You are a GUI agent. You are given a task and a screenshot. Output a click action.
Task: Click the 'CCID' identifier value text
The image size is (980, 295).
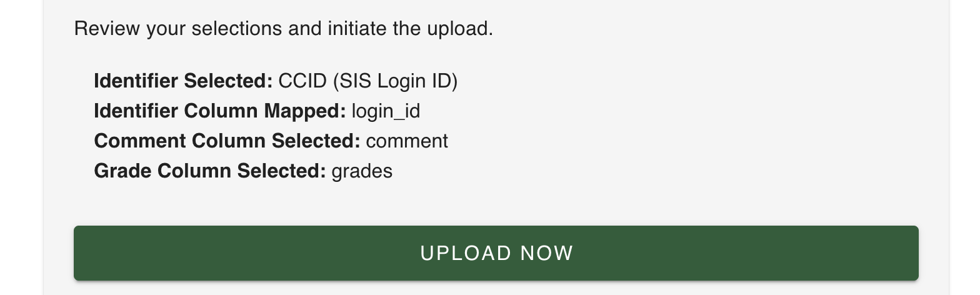(302, 81)
